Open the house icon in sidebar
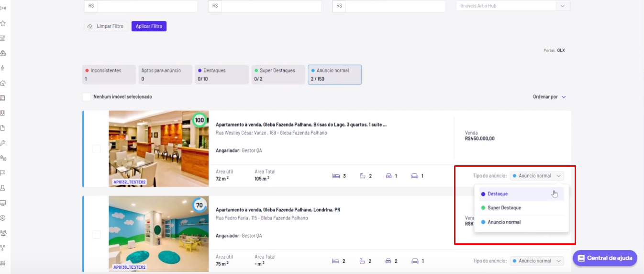Screen dimensions: 644x274 pos(3,83)
